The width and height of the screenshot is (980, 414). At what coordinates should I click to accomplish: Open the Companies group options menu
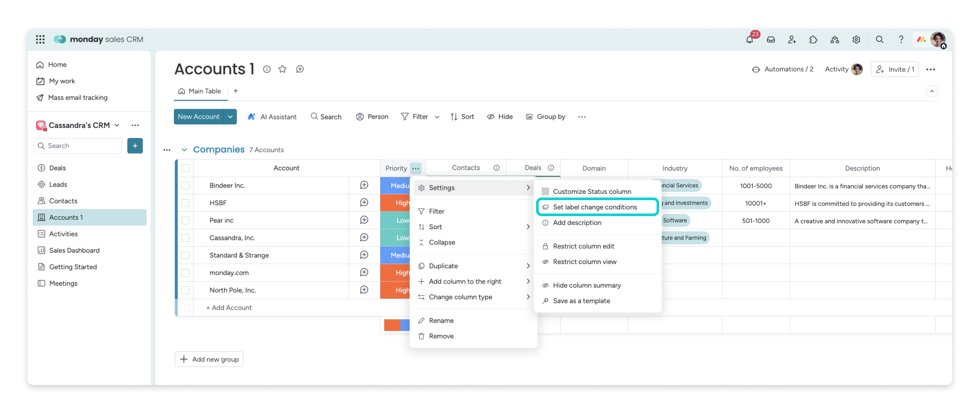pyautogui.click(x=167, y=150)
